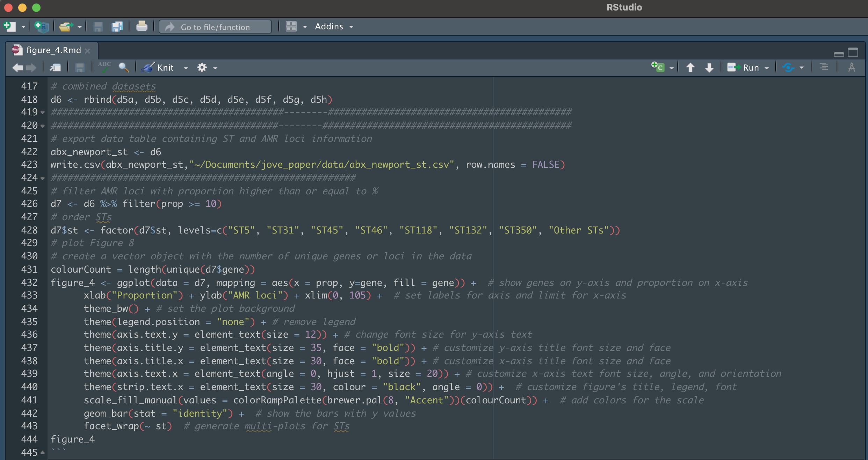Open find and replace magnifier
Image resolution: width=868 pixels, height=460 pixels.
coord(124,67)
